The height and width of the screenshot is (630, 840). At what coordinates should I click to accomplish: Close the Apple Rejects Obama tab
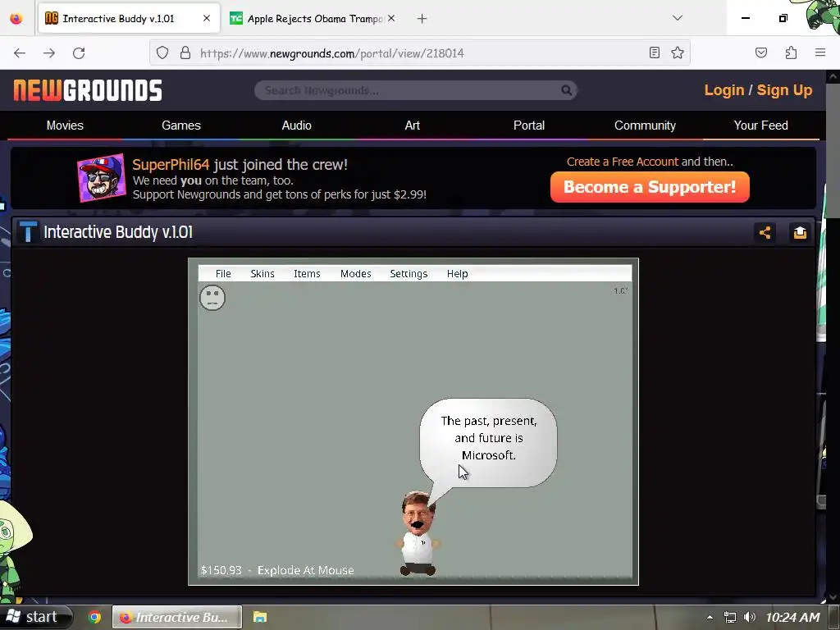tap(391, 18)
